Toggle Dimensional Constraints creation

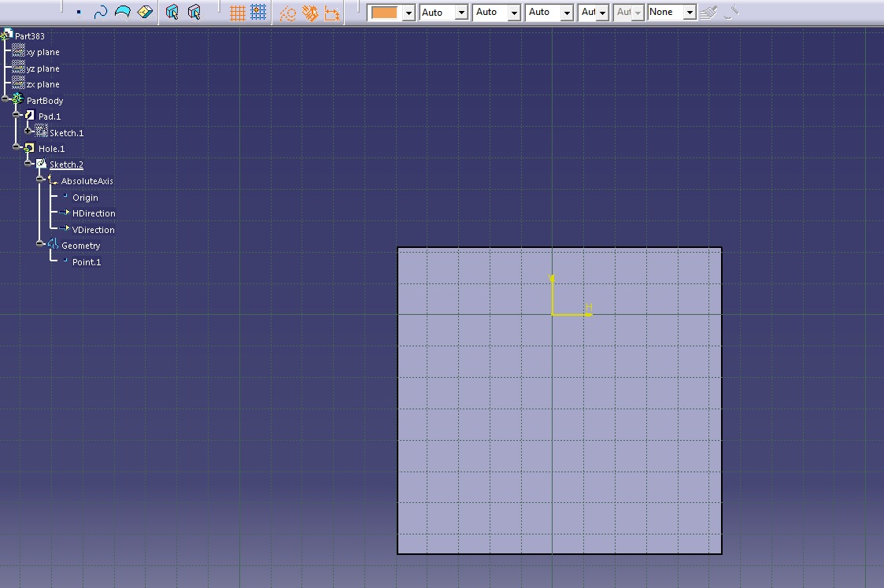tap(332, 13)
